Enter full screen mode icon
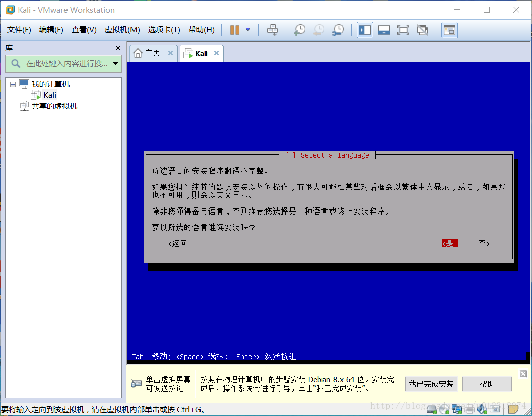Viewport: 532px width, 416px height. (403, 30)
